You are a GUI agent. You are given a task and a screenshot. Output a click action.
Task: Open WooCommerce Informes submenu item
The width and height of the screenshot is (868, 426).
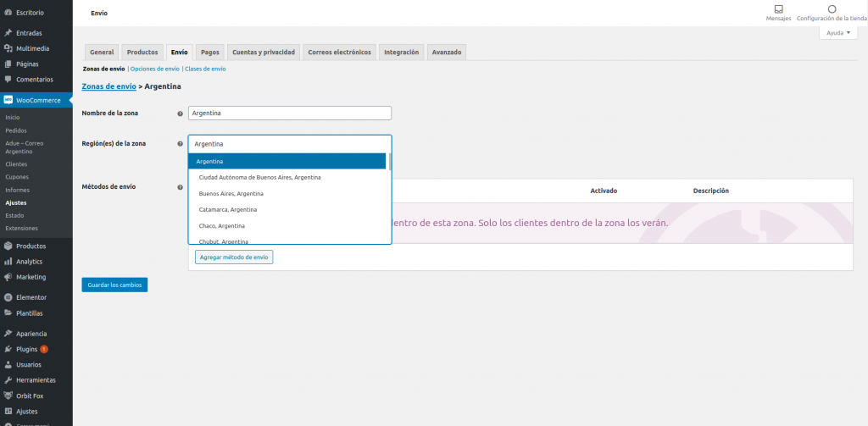(17, 190)
